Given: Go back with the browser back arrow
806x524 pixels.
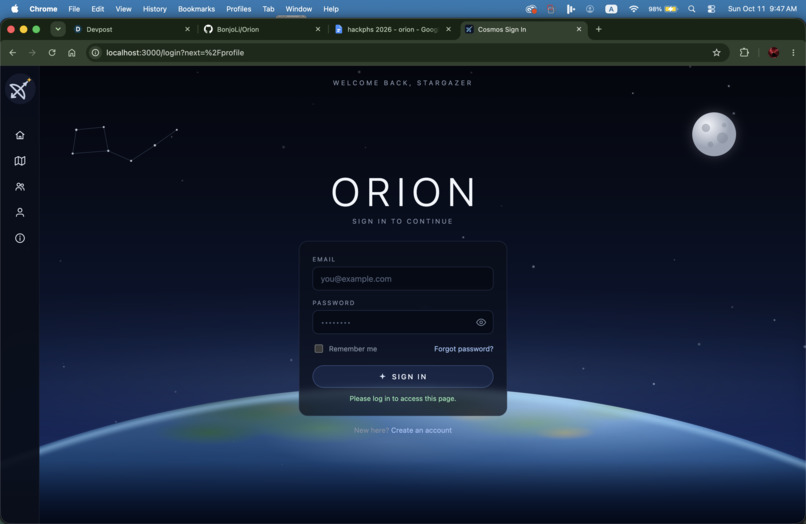Looking at the screenshot, I should tap(13, 52).
